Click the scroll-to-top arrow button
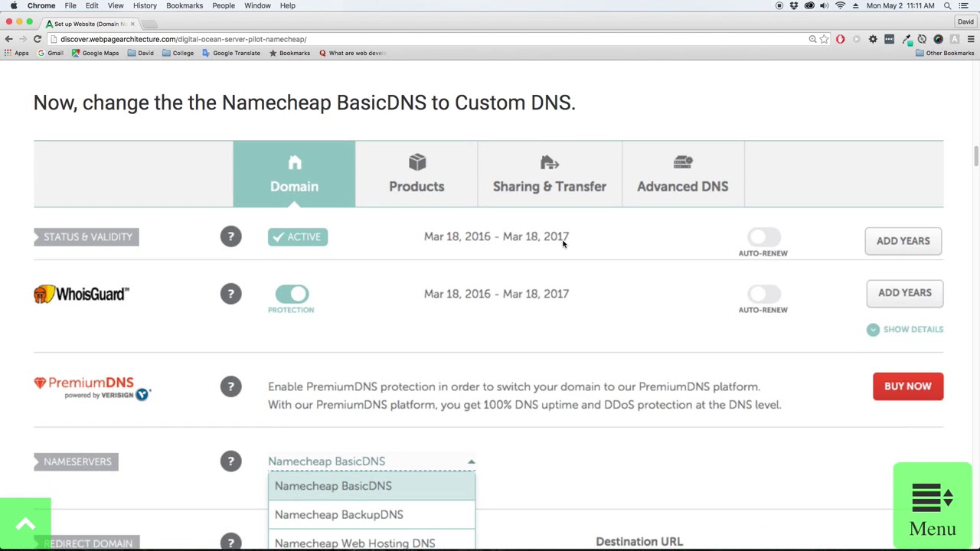The height and width of the screenshot is (551, 980). pos(25,524)
